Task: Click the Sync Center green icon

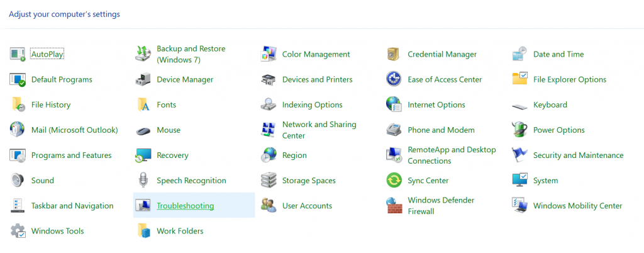Action: click(394, 181)
